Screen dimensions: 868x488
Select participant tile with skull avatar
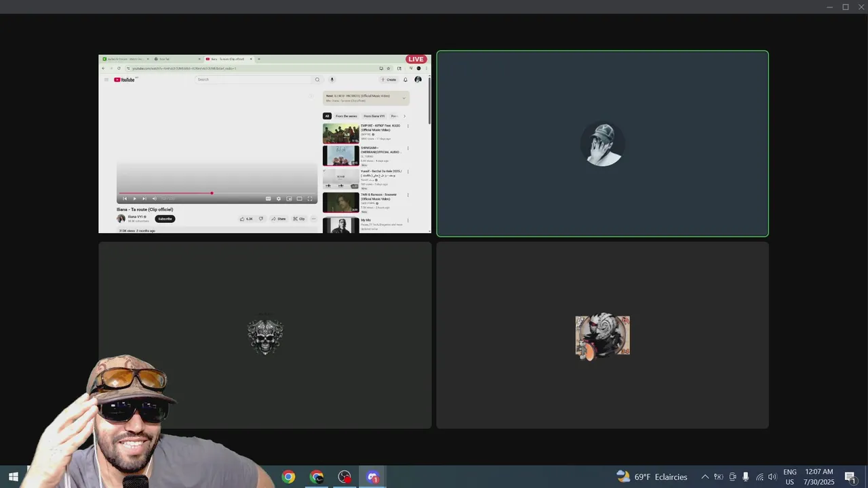point(265,335)
